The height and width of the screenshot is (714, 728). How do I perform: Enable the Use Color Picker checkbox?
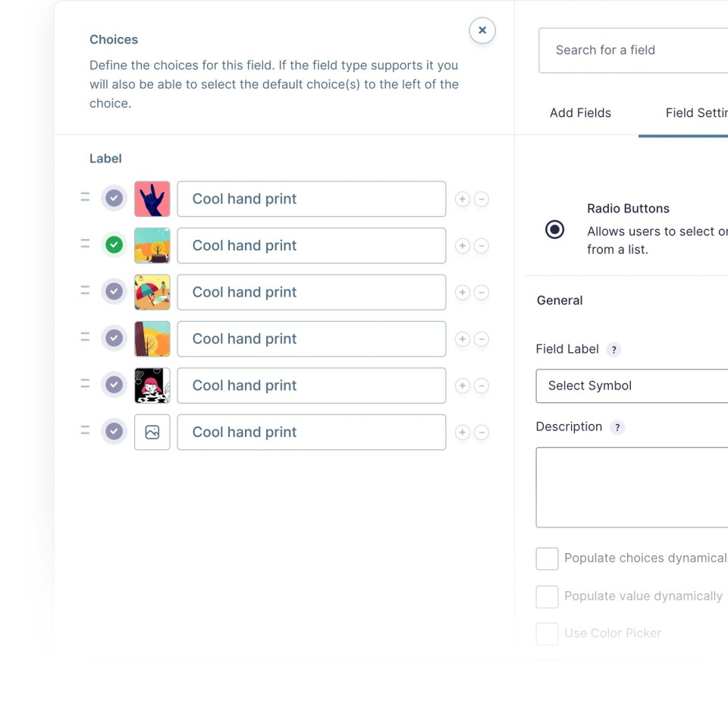pyautogui.click(x=547, y=634)
